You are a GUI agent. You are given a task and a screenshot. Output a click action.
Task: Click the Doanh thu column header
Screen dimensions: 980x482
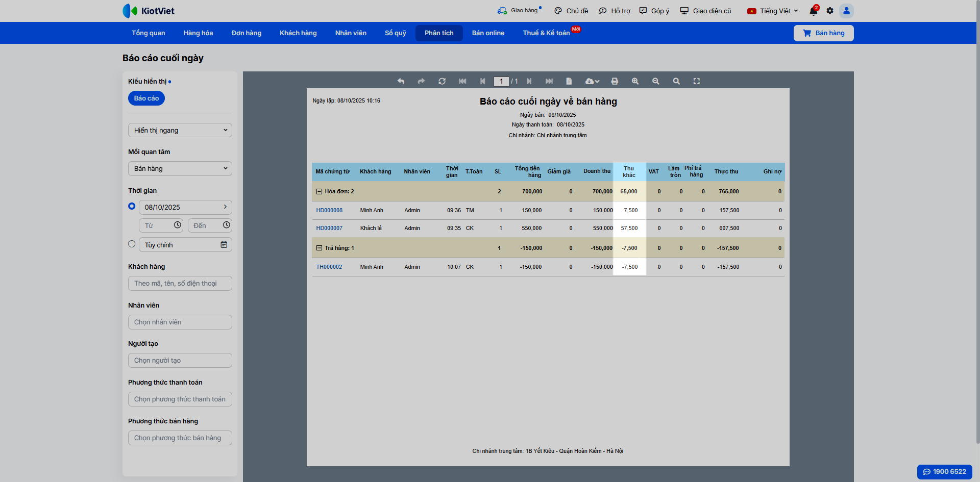coord(597,171)
